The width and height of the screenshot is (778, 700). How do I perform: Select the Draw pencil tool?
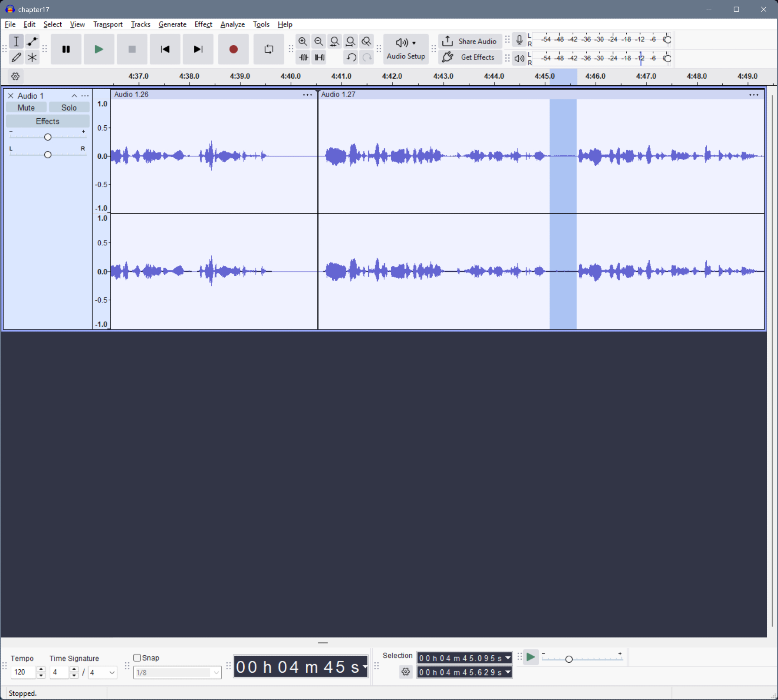[16, 58]
